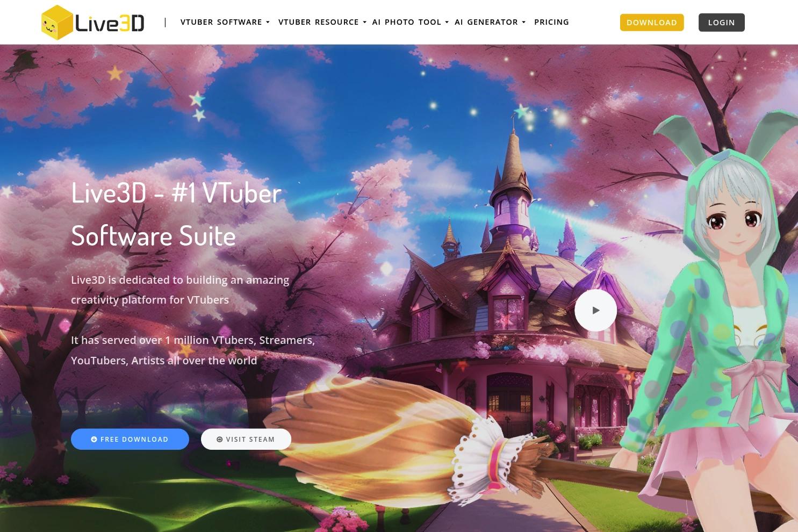Click the Steam icon on Visit Steam button

219,439
